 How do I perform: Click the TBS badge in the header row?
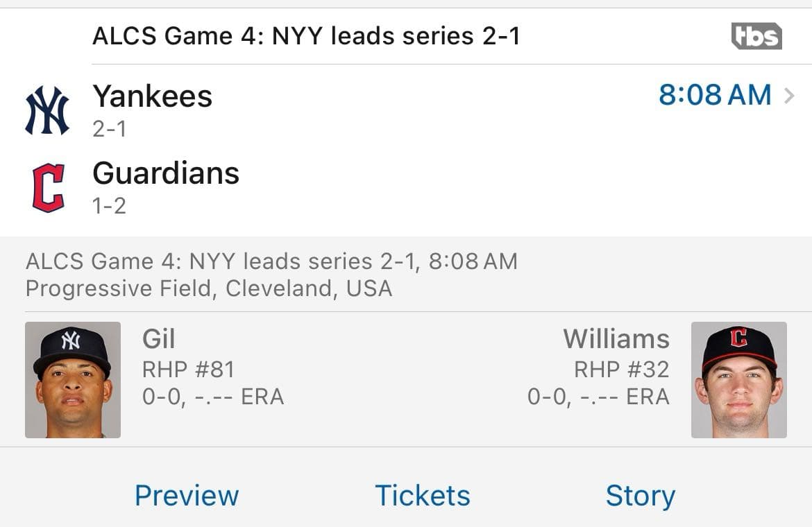click(756, 36)
